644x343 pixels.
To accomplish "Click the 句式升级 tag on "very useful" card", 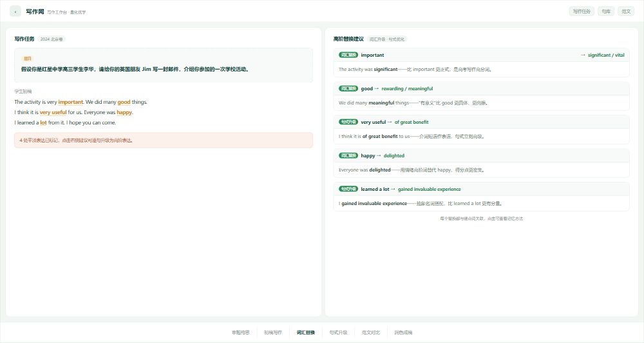I will [x=348, y=122].
